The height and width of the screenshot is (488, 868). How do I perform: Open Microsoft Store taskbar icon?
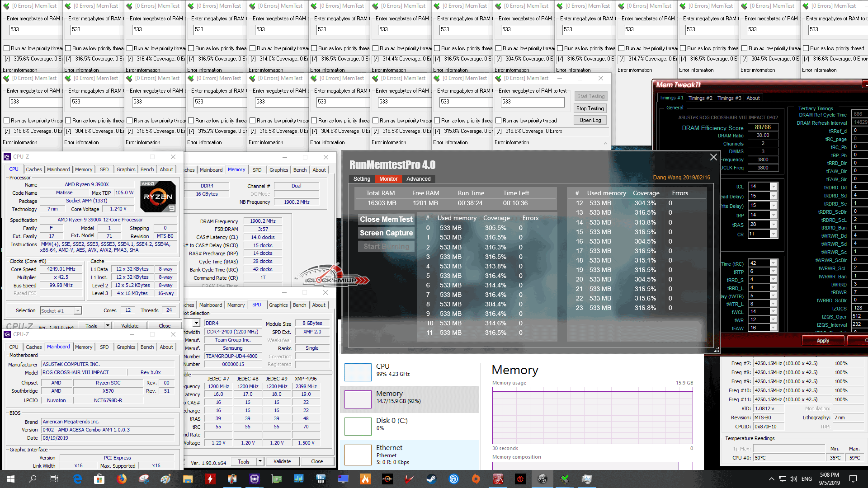click(x=99, y=479)
